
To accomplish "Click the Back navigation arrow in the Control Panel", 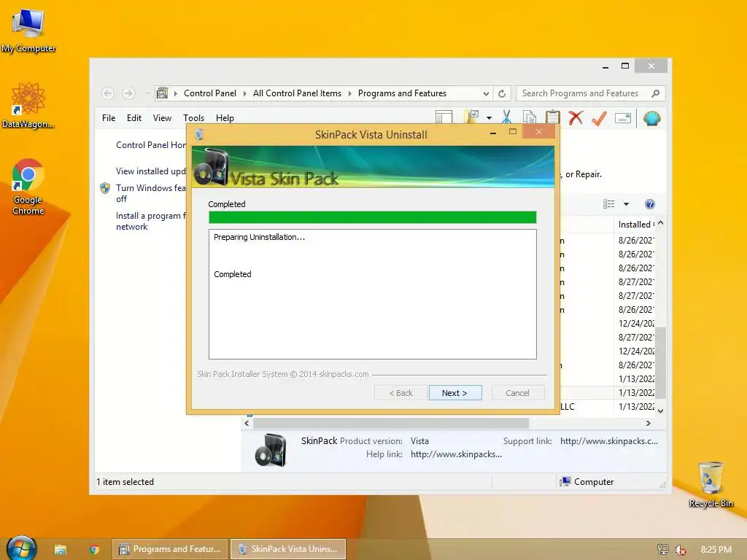I will point(107,93).
